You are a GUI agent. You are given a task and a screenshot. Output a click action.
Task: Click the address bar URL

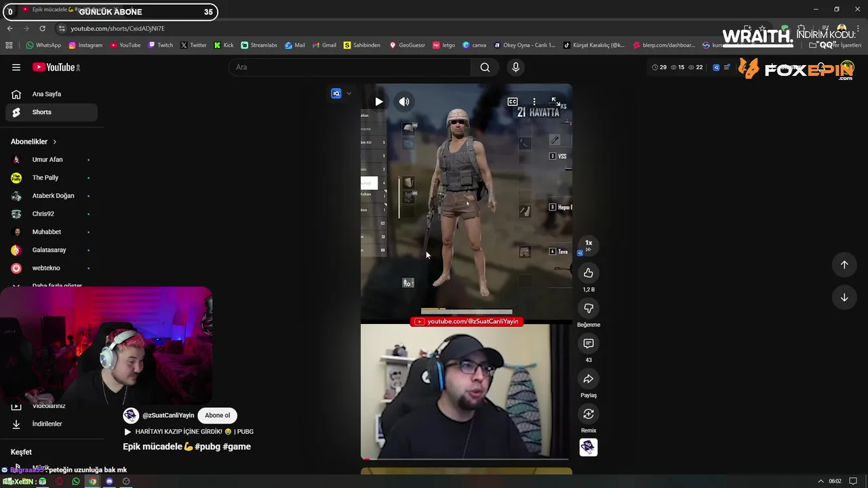point(117,28)
